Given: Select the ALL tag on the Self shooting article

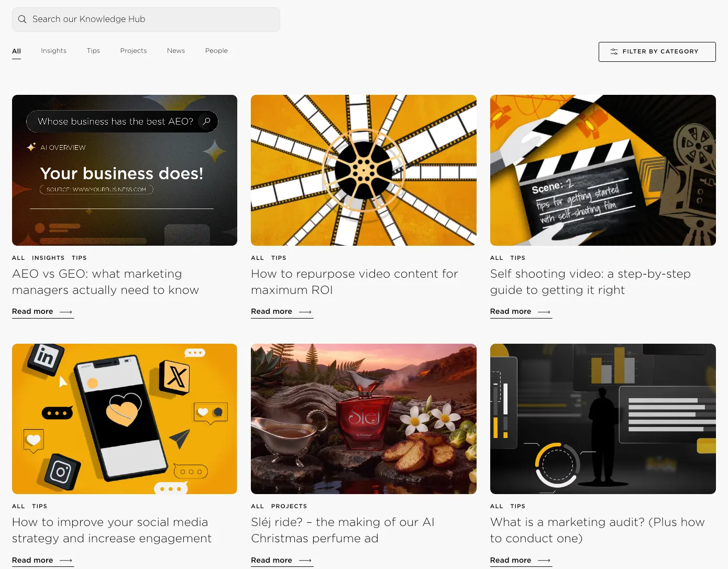Looking at the screenshot, I should [x=497, y=258].
